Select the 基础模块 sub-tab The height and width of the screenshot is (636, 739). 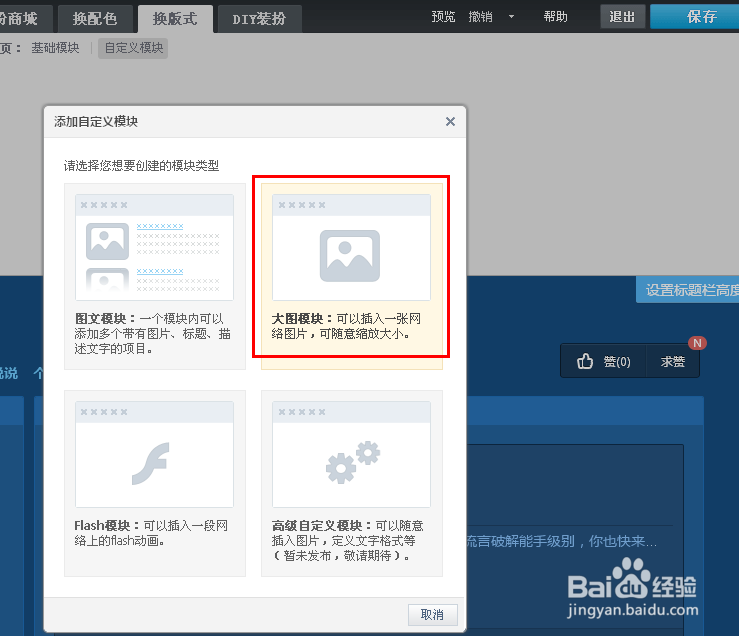click(x=55, y=48)
